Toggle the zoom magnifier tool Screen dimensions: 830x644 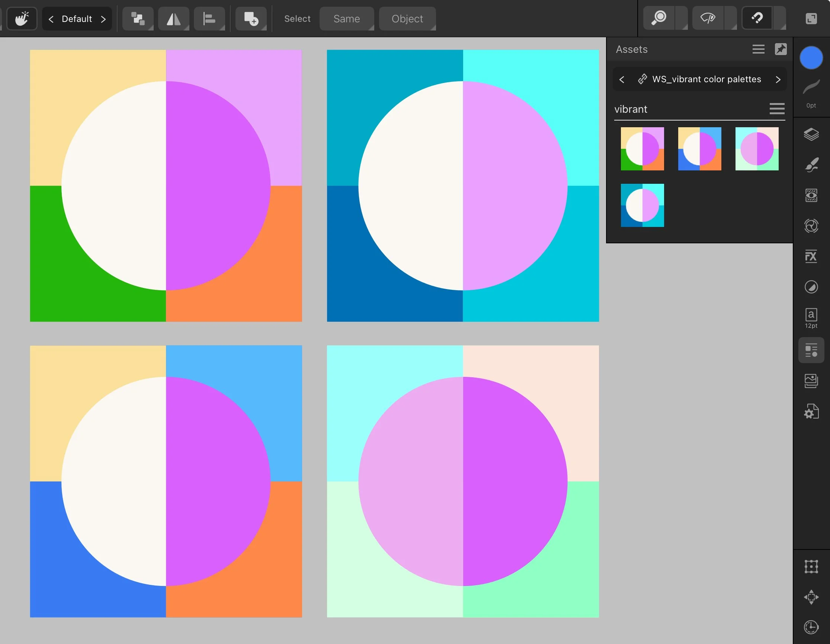660,18
